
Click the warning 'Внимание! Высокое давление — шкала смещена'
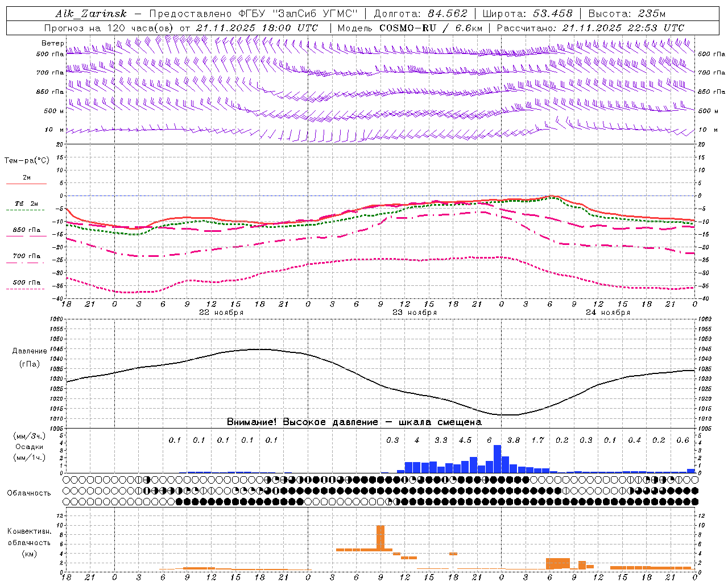tap(354, 422)
